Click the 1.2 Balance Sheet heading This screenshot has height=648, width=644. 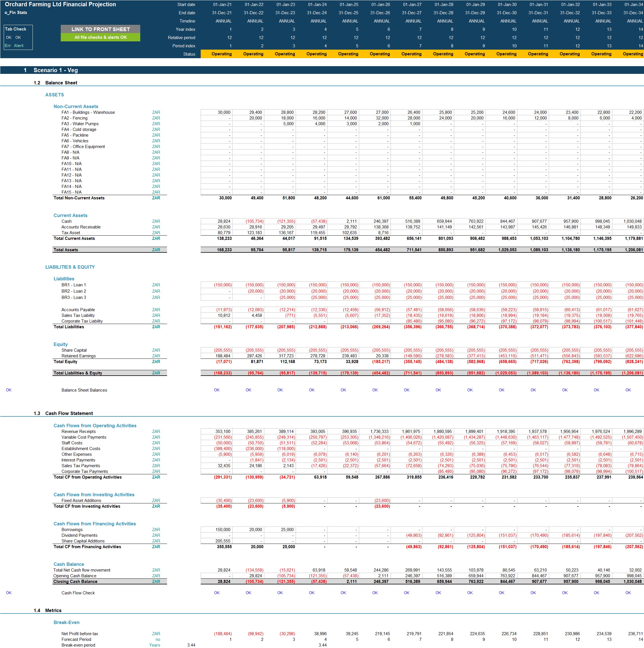click(55, 83)
